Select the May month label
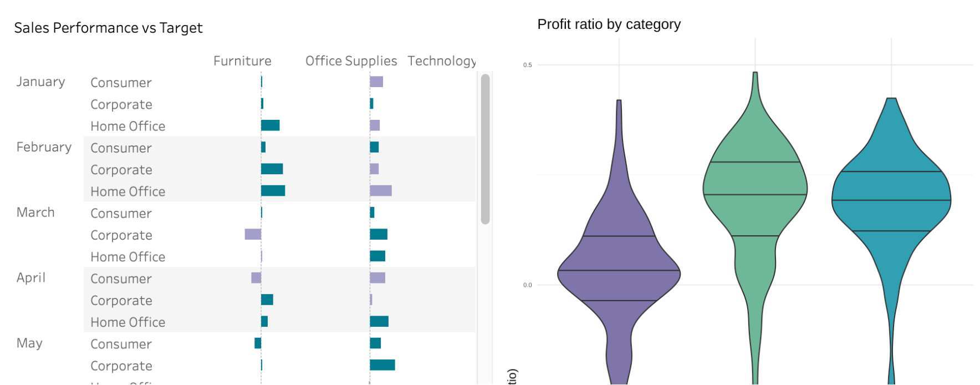Viewport: 980px width, 385px height. 29,343
